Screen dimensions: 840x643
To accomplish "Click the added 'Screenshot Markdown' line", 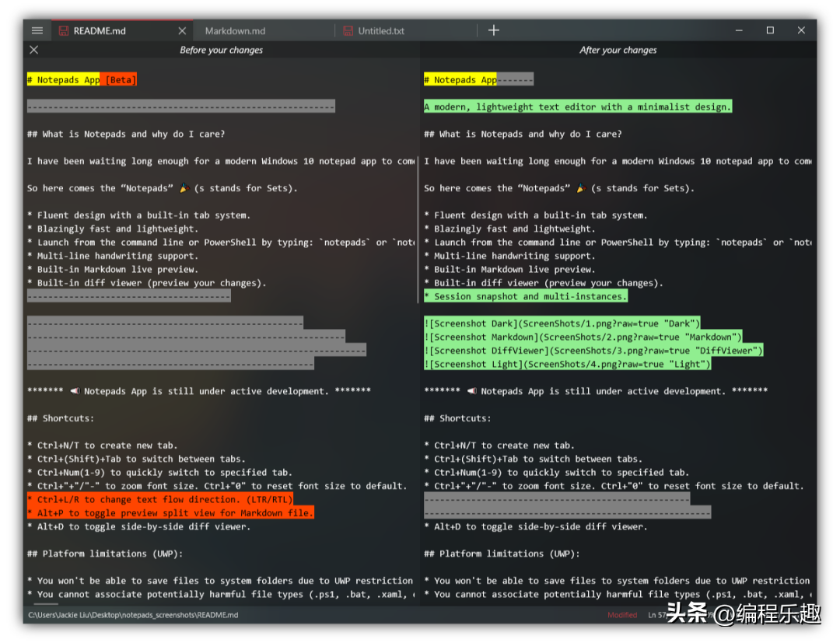I will (x=583, y=337).
